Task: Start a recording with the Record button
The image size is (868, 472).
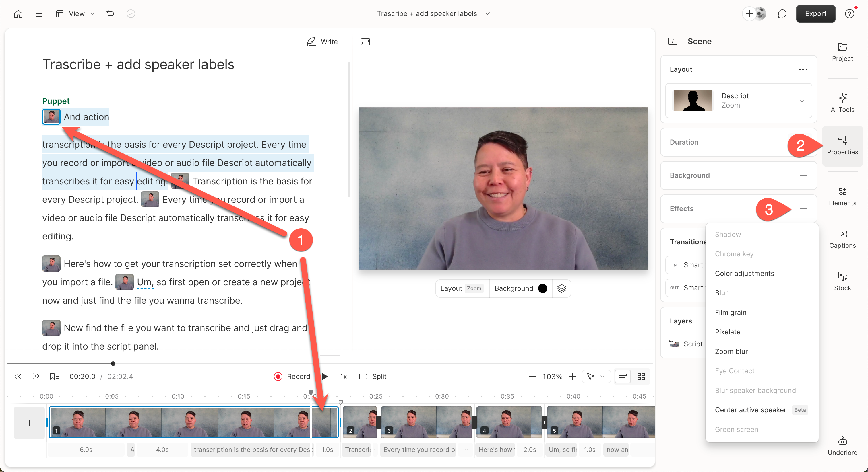Action: tap(292, 377)
